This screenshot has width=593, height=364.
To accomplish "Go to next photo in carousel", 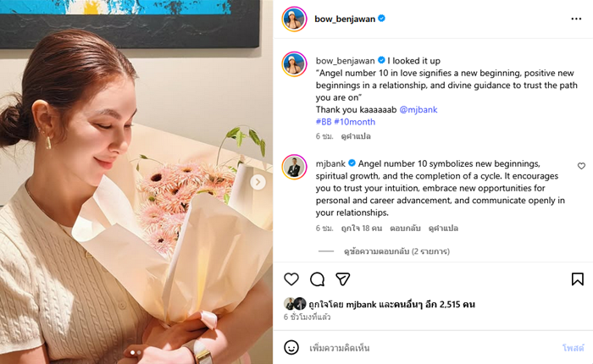I will point(258,182).
